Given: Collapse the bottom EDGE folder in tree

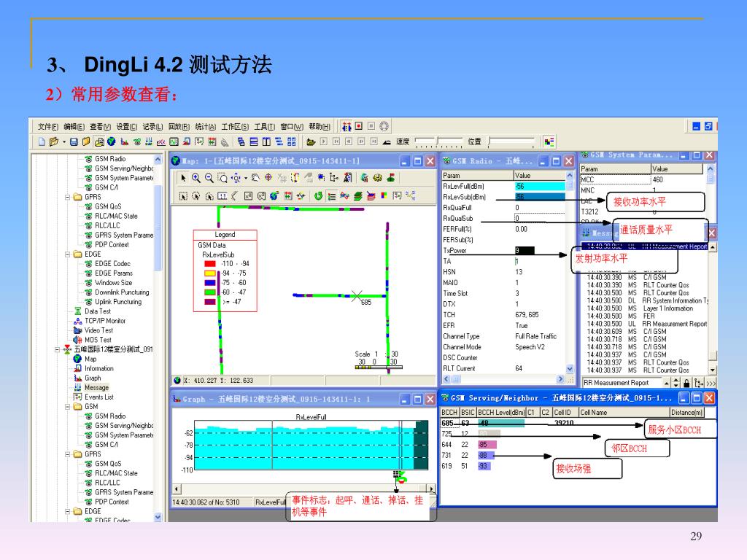Looking at the screenshot, I should tap(68, 511).
